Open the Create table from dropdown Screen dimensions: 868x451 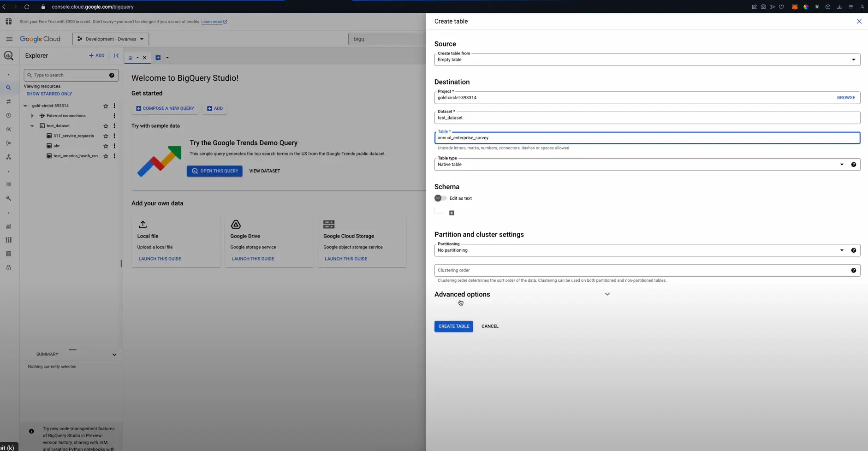[x=647, y=59]
